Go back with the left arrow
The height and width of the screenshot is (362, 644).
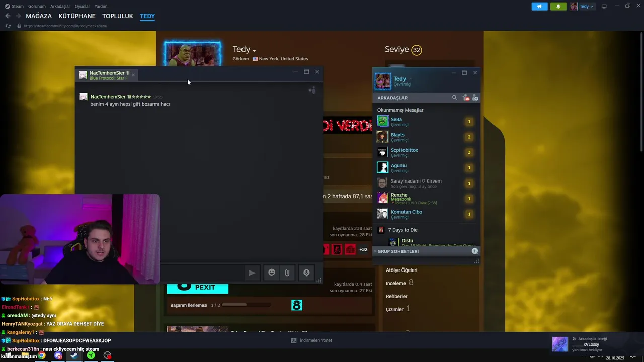point(8,16)
